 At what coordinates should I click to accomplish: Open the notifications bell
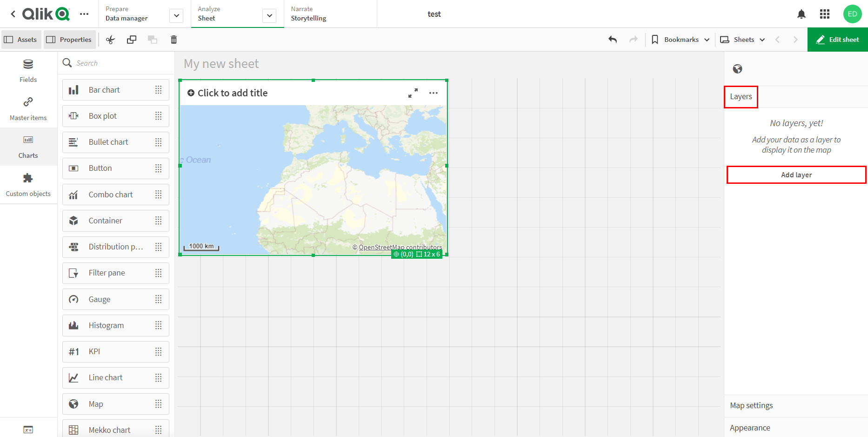(801, 14)
